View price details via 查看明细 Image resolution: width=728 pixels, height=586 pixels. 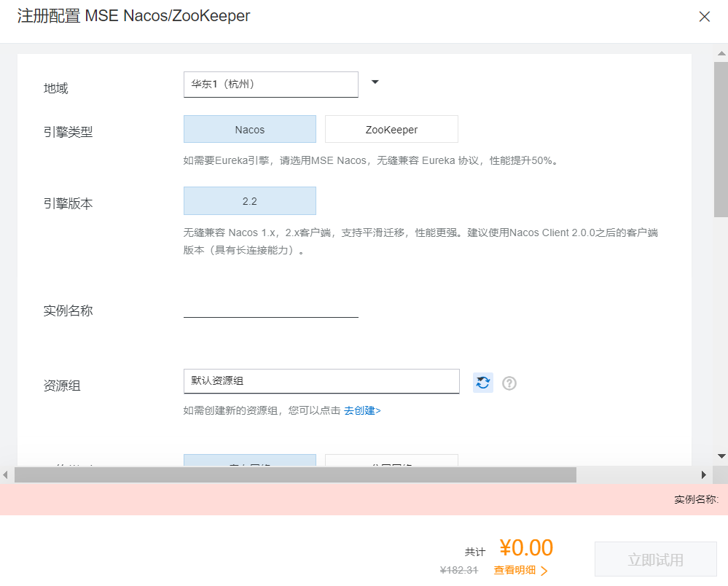click(520, 570)
